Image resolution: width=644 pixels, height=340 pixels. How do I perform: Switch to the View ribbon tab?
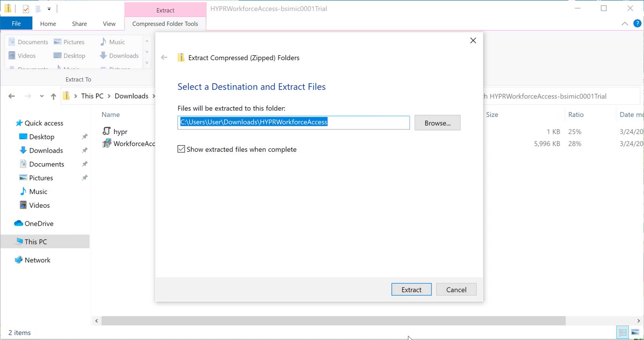coord(109,24)
